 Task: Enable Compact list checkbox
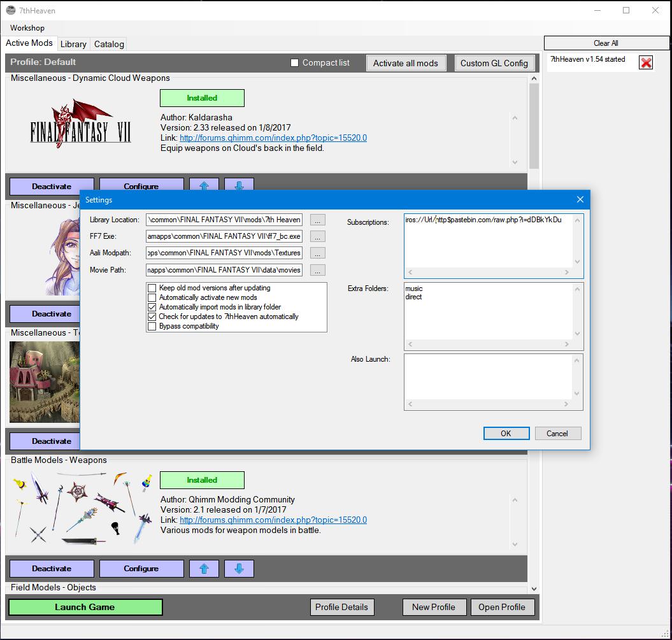pos(294,63)
